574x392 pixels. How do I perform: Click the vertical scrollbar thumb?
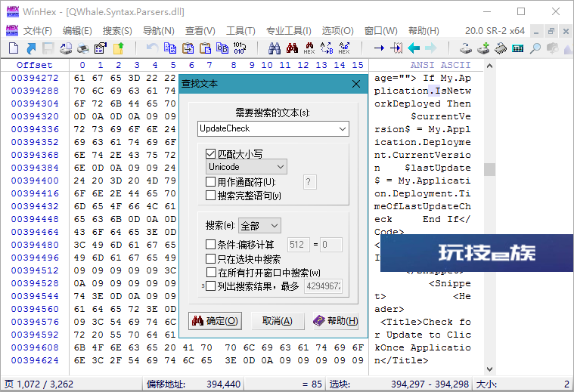coord(489,169)
